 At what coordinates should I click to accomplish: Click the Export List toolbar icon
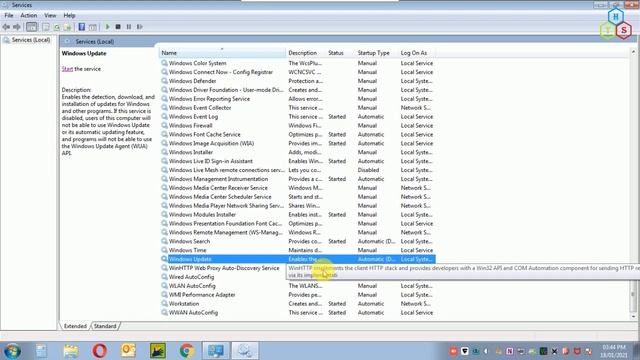tap(68, 27)
